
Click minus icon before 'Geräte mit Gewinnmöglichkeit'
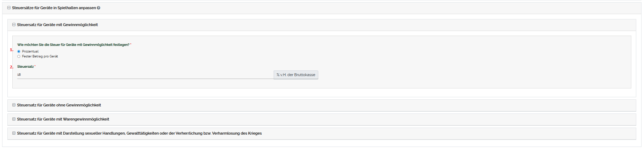[14, 25]
